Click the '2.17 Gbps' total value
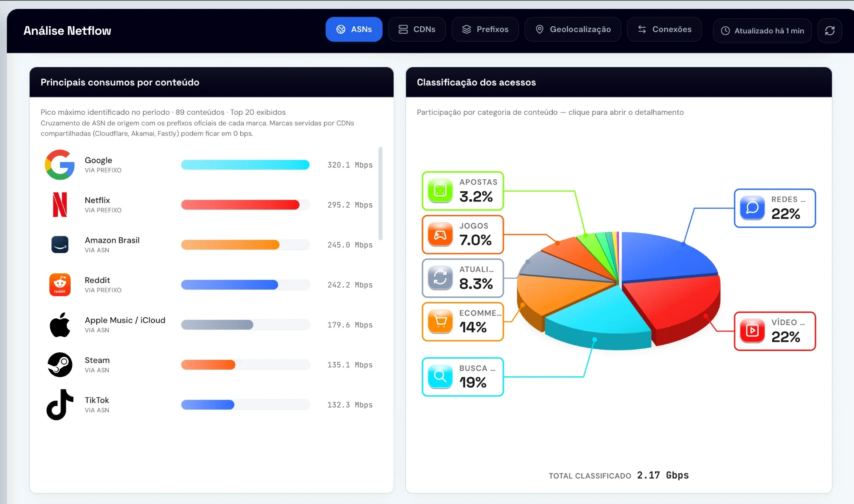The width and height of the screenshot is (854, 504). [663, 475]
